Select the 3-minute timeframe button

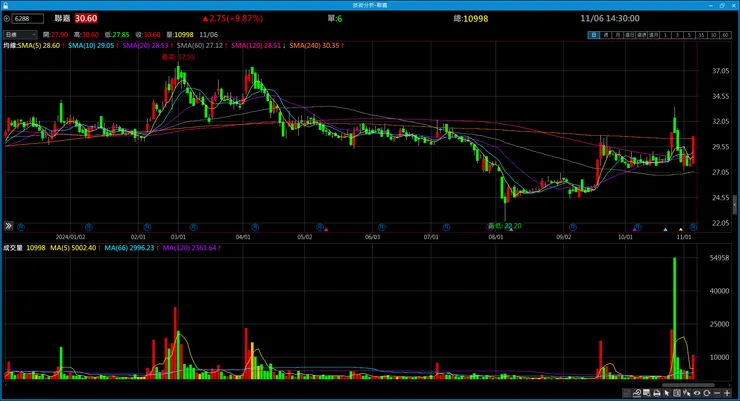pos(677,35)
